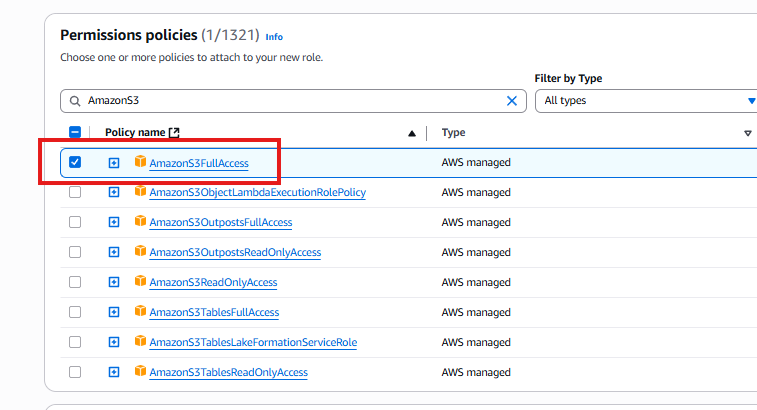Screen dimensions: 757x410
Task: Focus the policy search field containing AmazonS3
Action: pos(293,100)
